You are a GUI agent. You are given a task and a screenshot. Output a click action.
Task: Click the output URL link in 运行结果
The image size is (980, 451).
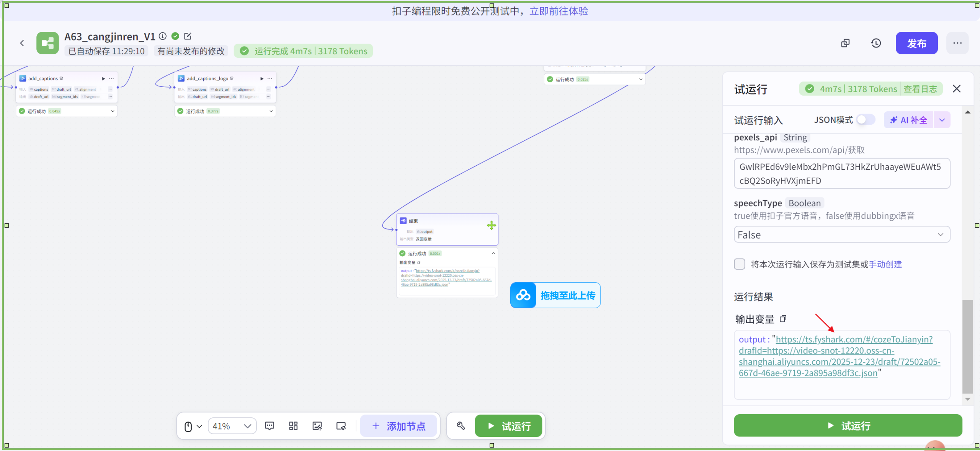[x=838, y=356]
